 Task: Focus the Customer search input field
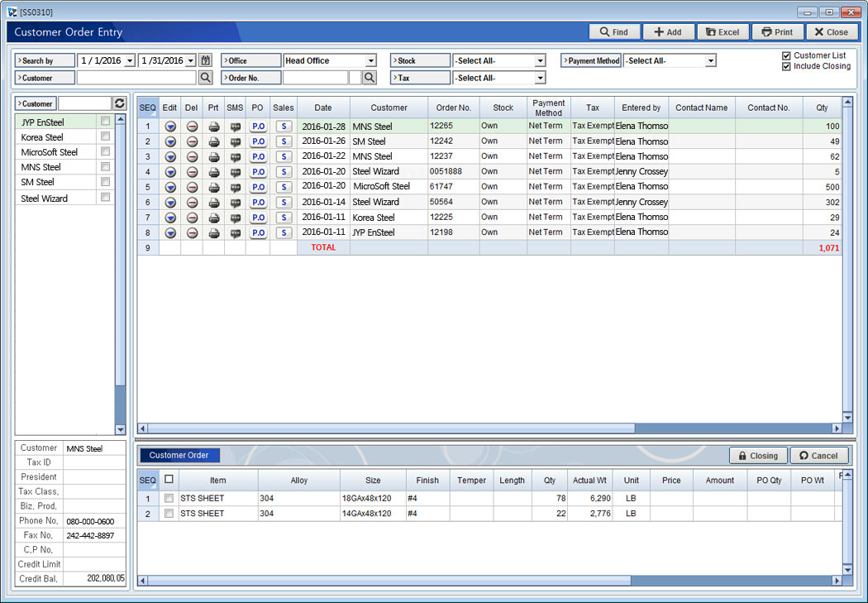(136, 78)
